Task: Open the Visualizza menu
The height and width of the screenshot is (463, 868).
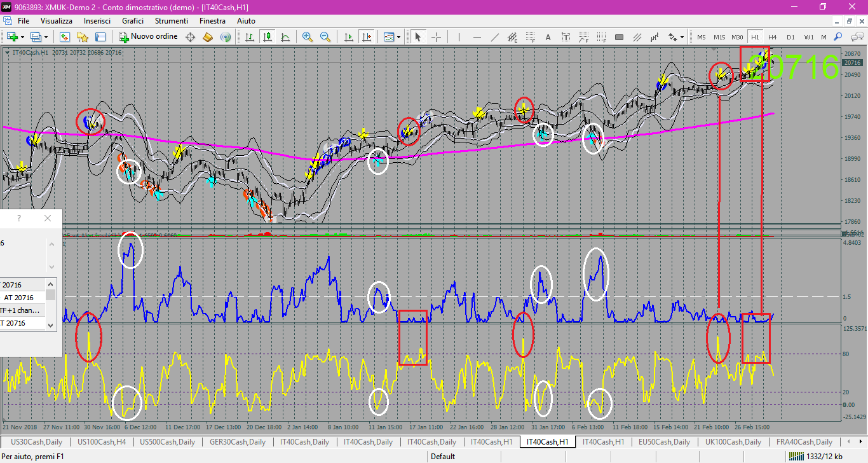Action: pyautogui.click(x=57, y=21)
